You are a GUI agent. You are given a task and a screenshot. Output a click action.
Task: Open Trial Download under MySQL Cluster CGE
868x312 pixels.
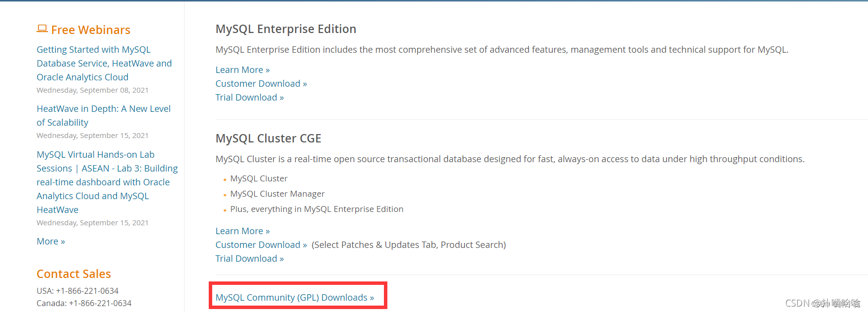point(249,259)
